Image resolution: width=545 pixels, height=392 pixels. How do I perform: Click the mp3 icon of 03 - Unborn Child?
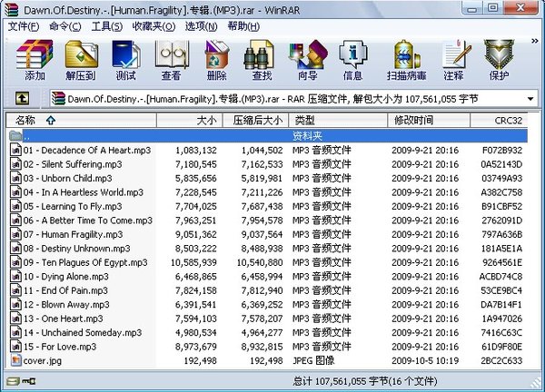(15, 178)
